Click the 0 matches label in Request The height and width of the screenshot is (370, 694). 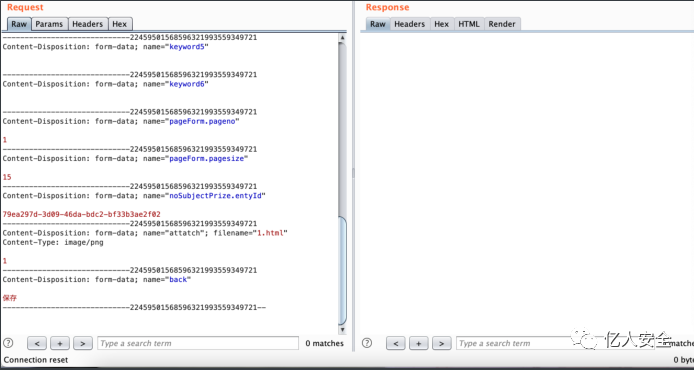tap(324, 343)
